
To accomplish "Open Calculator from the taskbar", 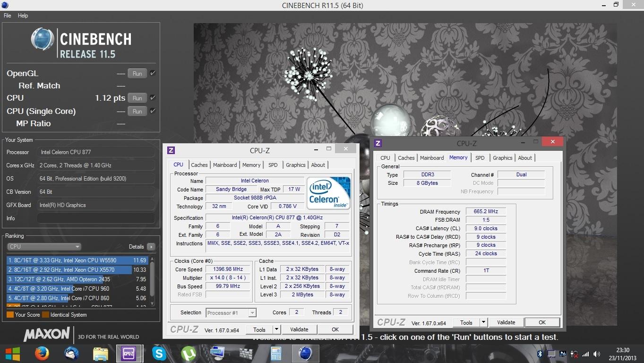I will pos(276,354).
